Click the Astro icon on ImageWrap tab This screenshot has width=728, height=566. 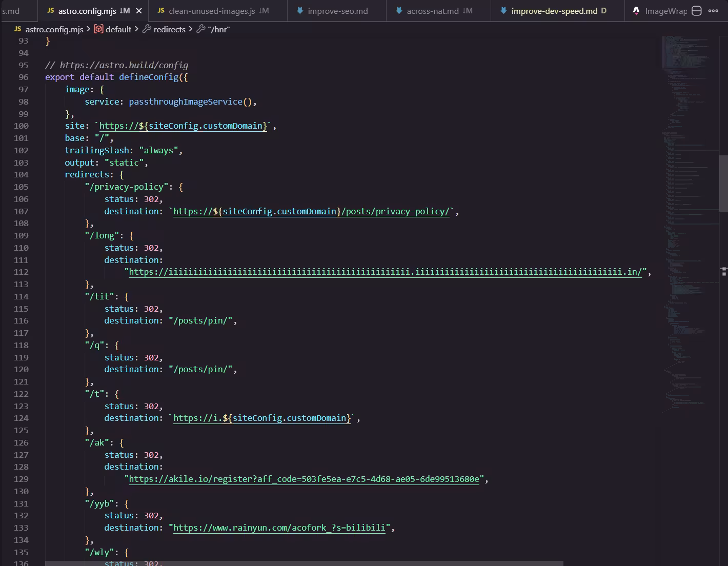(x=636, y=11)
